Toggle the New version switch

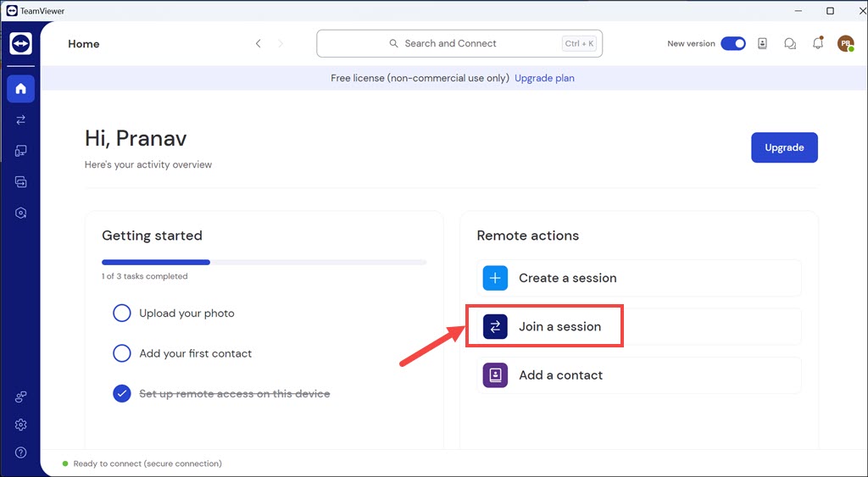coord(732,44)
